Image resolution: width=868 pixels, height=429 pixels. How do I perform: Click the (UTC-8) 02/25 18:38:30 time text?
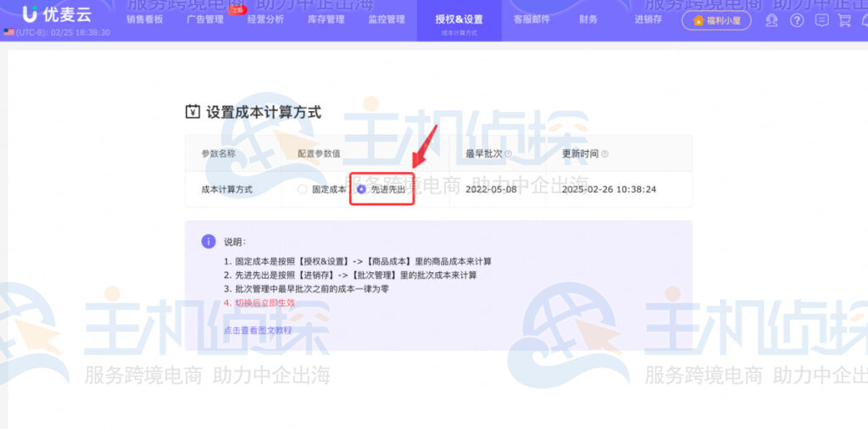coord(63,33)
